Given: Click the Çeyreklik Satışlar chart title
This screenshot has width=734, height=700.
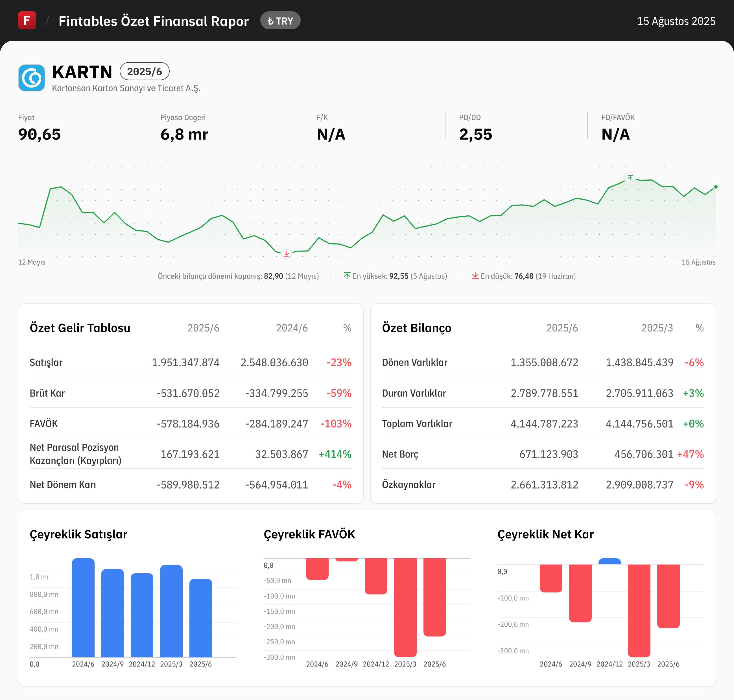Looking at the screenshot, I should point(78,534).
